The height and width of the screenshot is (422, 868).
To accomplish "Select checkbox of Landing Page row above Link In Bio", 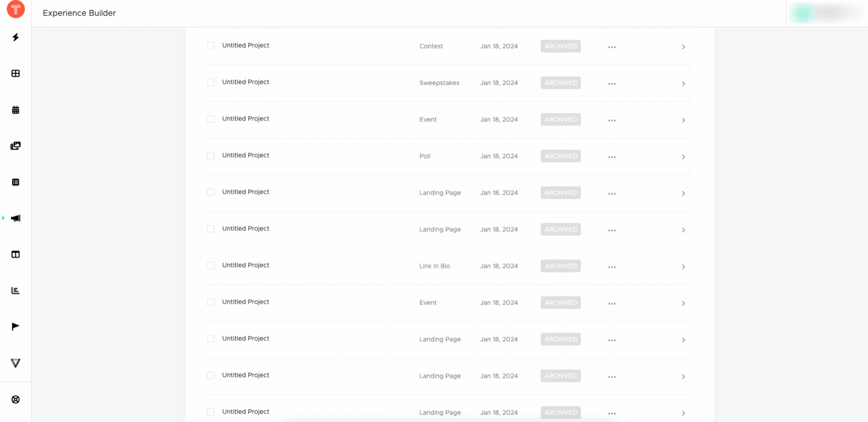I will pyautogui.click(x=211, y=229).
